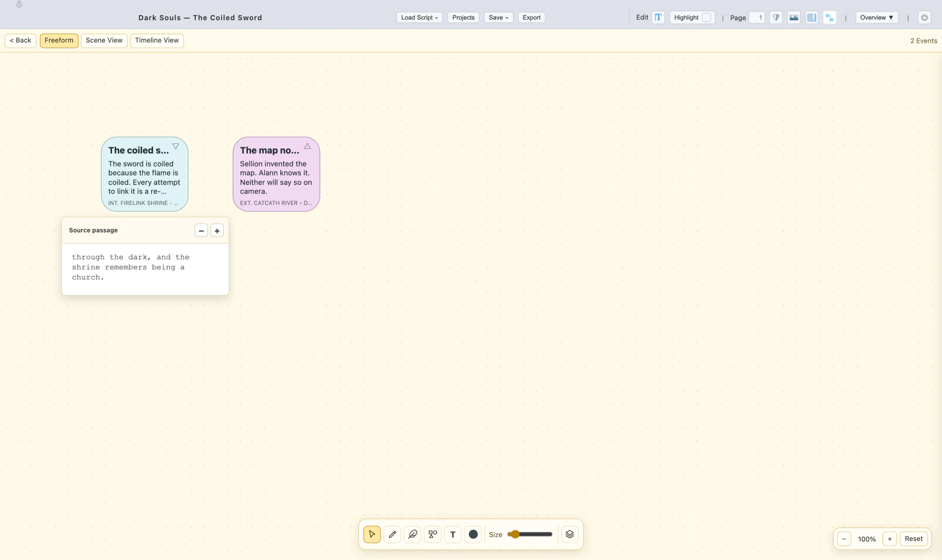This screenshot has width=942, height=560.
Task: Click the '2 Events' counter
Action: click(924, 41)
